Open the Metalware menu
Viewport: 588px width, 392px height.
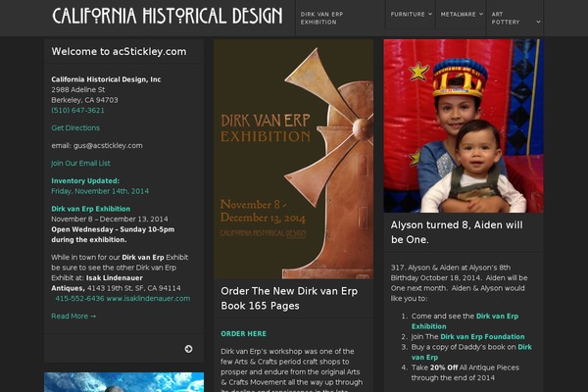pos(458,15)
